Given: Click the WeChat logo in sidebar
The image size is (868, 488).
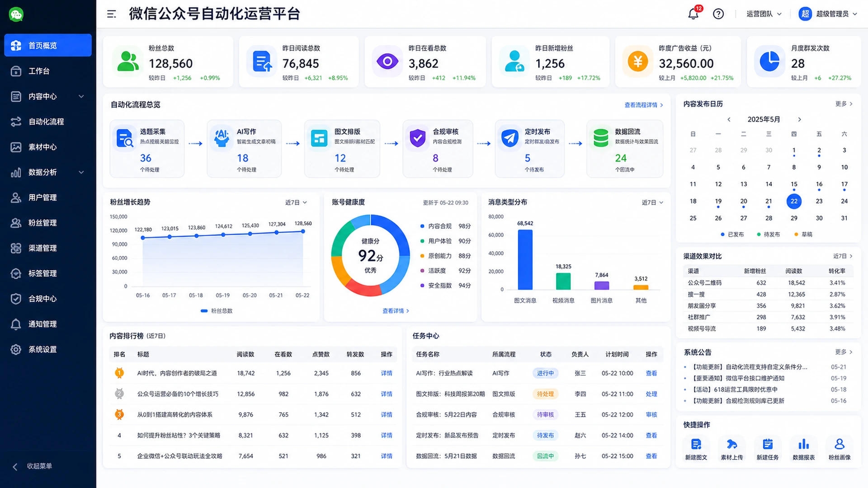Looking at the screenshot, I should 16,14.
